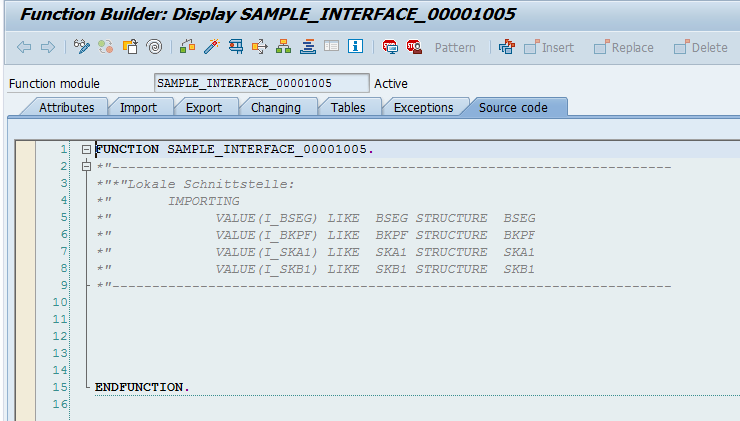Click the FUNCTION SAMPLE_INTERFACE_00001005 code line

point(235,150)
